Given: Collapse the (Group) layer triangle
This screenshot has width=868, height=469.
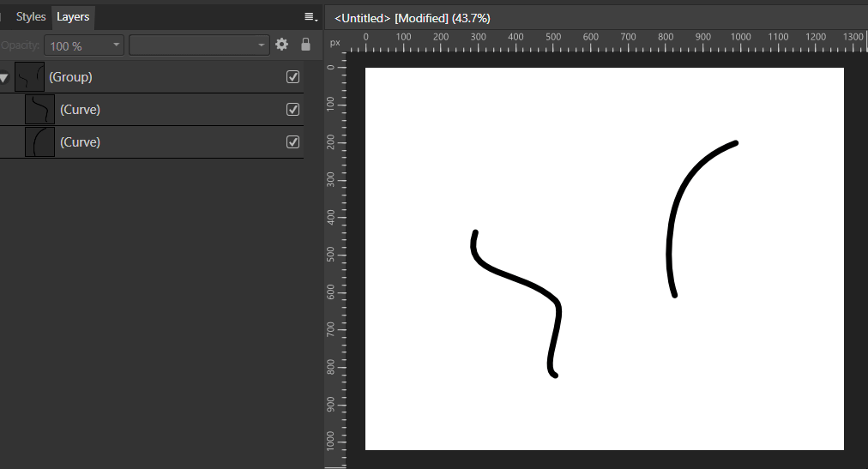Looking at the screenshot, I should click(4, 77).
